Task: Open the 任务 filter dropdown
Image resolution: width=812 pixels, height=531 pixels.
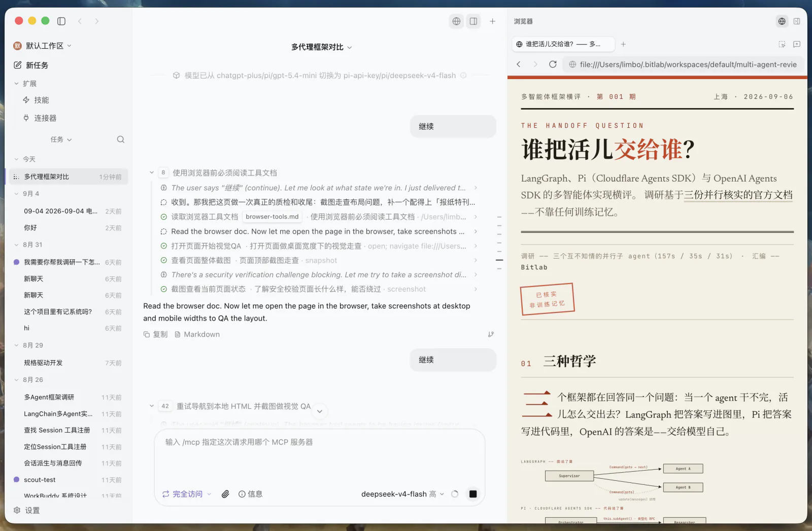Action: [61, 139]
